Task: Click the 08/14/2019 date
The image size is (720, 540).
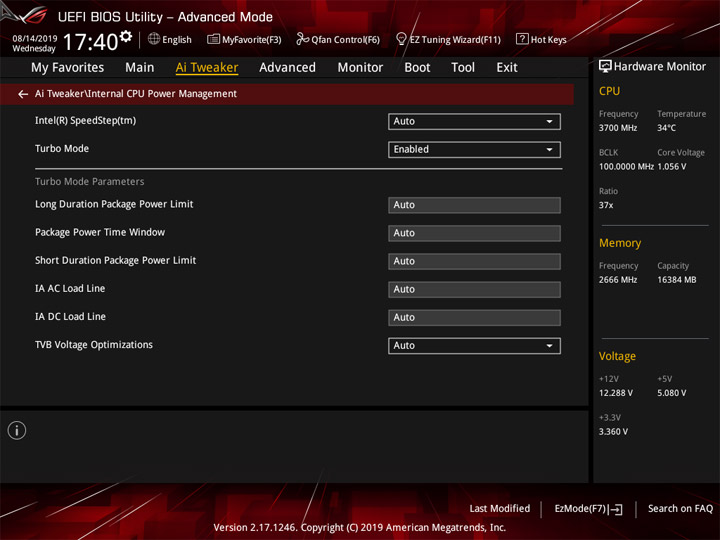Action: tap(34, 39)
